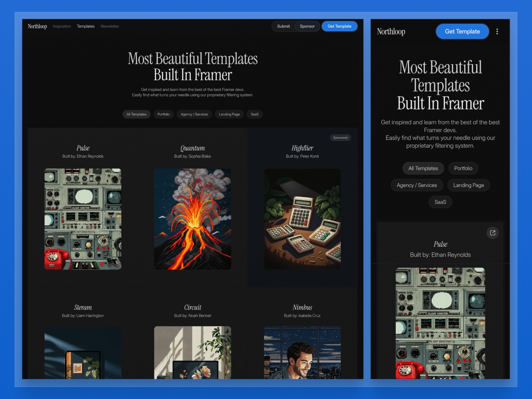
Task: Filter by Portfolio on desktop view
Action: coord(164,114)
